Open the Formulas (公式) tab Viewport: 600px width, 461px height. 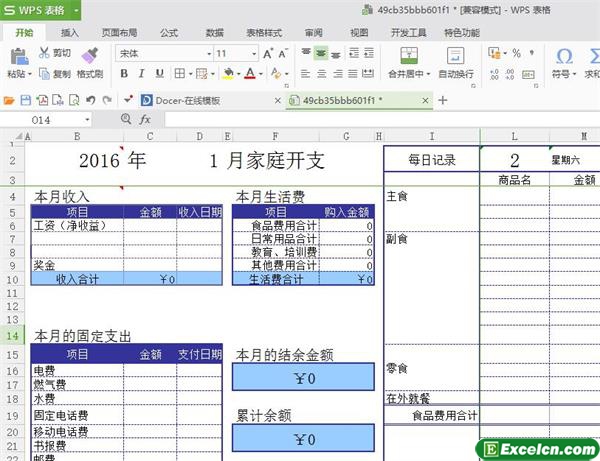(x=169, y=33)
